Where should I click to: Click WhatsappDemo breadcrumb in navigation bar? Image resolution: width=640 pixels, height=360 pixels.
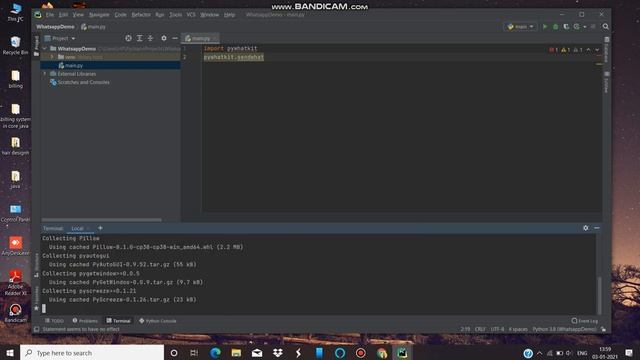click(55, 27)
